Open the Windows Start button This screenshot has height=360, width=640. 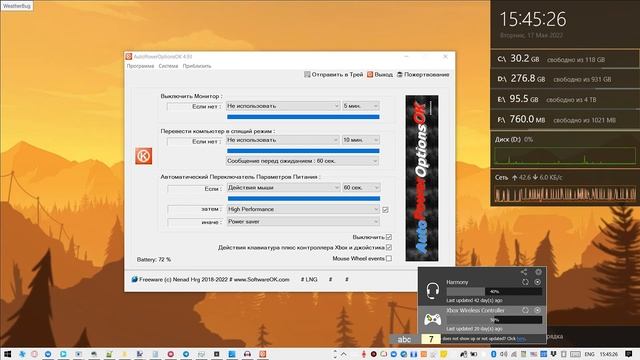7,354
